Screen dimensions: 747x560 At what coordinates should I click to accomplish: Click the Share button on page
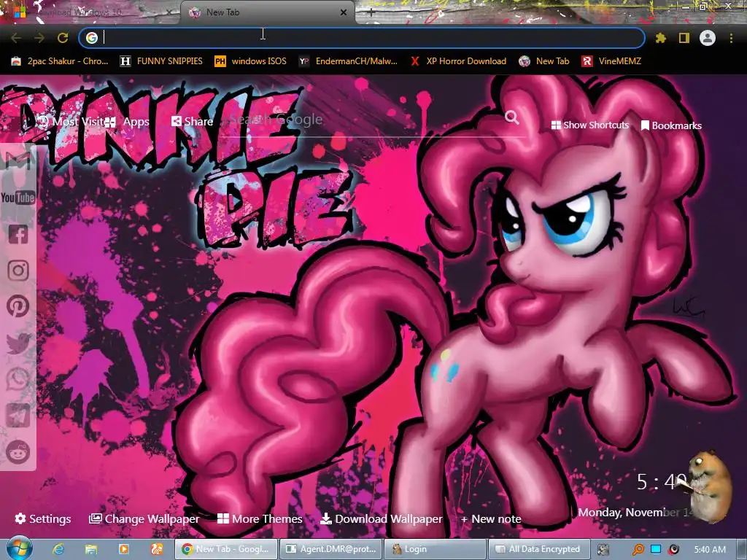193,122
